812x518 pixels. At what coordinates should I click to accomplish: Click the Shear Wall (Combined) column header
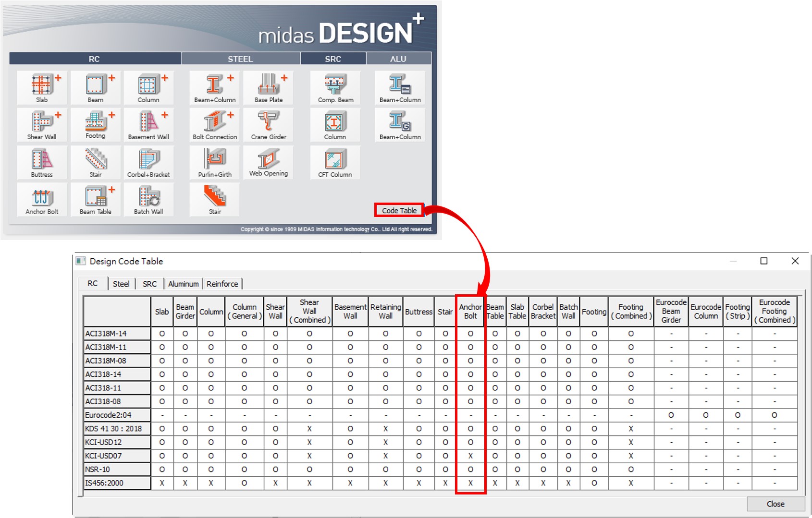309,311
